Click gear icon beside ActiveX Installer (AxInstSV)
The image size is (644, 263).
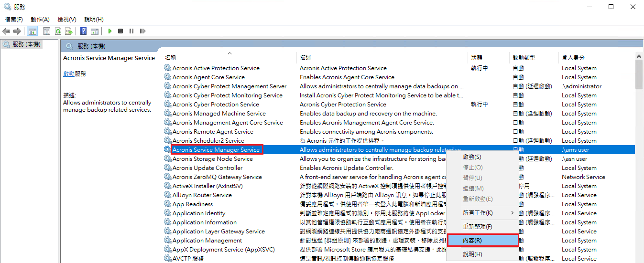(167, 186)
